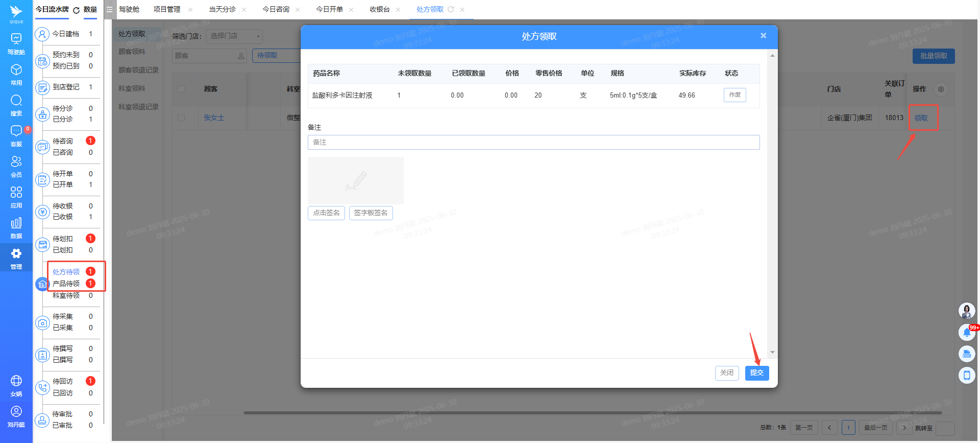980x443 pixels.
Task: Tick the checkbox for 张女士 row
Action: click(x=181, y=118)
